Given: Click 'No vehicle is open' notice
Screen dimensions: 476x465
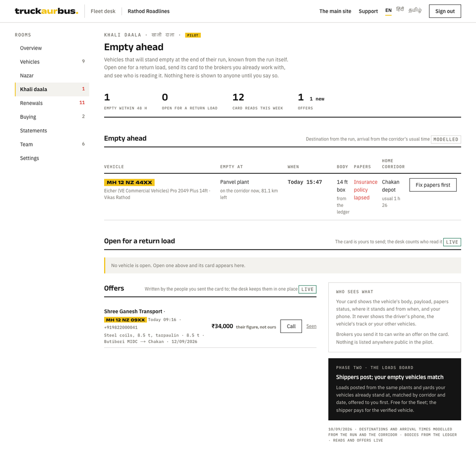Looking at the screenshot, I should click(x=283, y=266).
